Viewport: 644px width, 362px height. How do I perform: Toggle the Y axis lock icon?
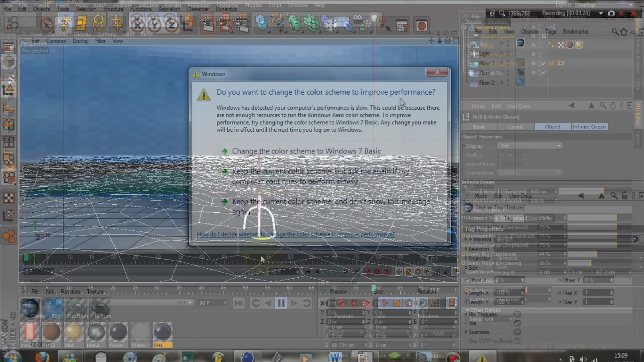154,24
